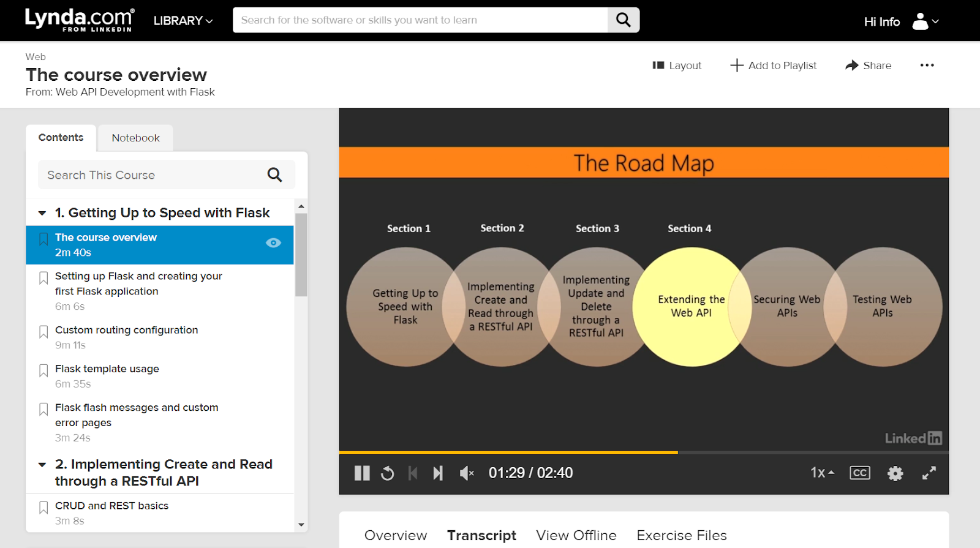The image size is (980, 548).
Task: Play 'Flask template usage' video
Action: click(107, 369)
